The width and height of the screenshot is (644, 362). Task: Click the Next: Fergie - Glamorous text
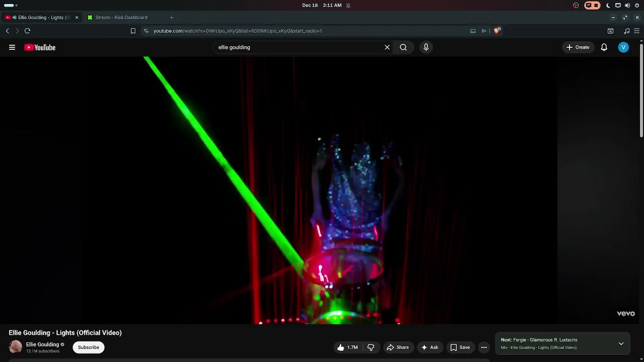pos(539,340)
